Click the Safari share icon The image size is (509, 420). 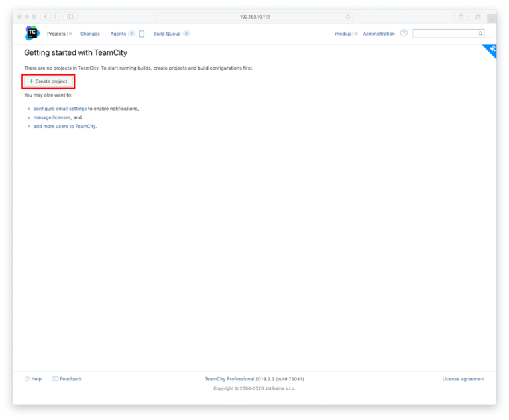[461, 17]
